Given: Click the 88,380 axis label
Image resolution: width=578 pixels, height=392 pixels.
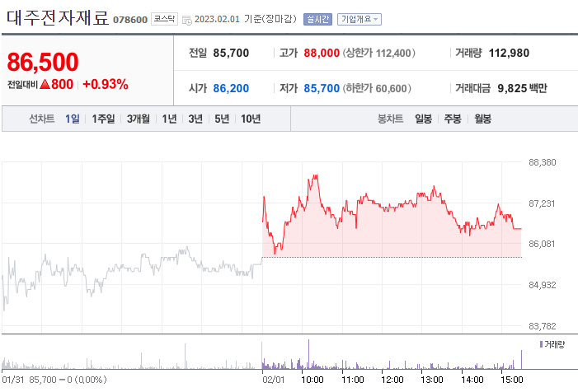Looking at the screenshot, I should tap(543, 162).
